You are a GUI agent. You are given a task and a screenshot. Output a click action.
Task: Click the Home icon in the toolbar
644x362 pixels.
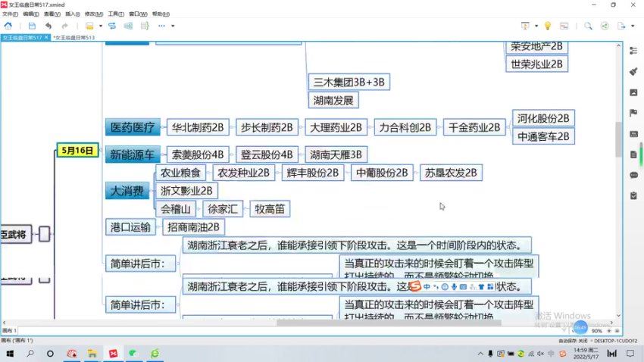[x=8, y=26]
